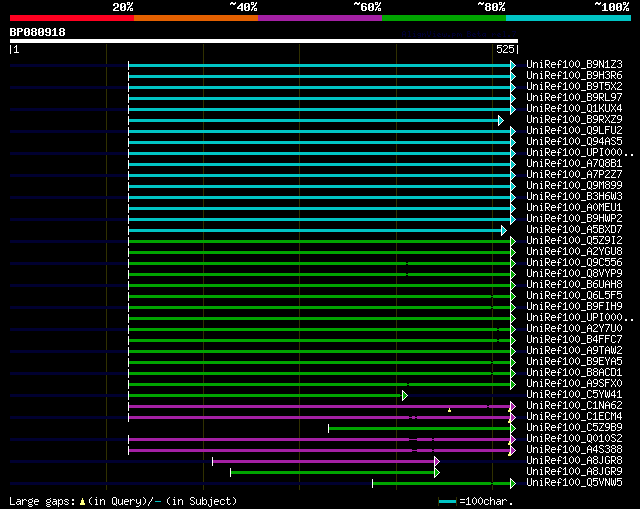Open the UniRef100_Q010S2 hit label
Viewport: 640px width, 509px height.
click(x=574, y=439)
